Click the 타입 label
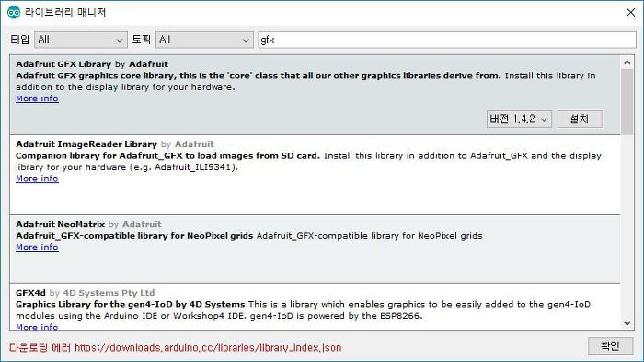This screenshot has height=362, width=644. tap(19, 40)
